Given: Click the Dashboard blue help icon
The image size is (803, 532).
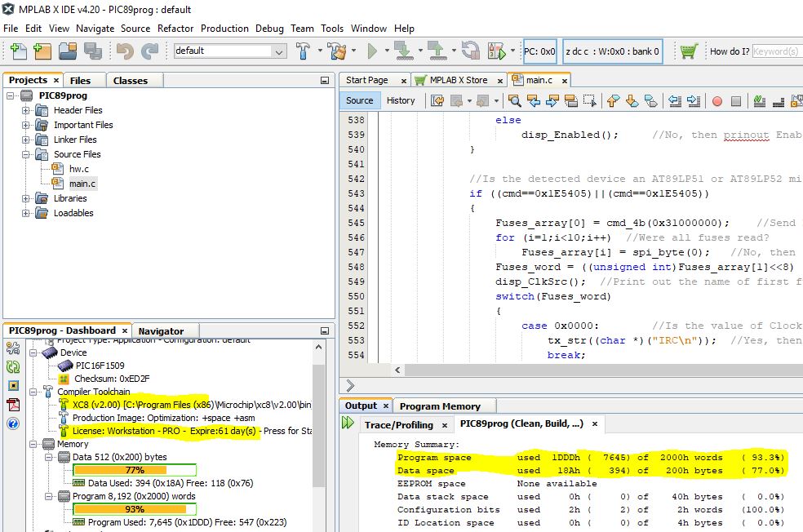Looking at the screenshot, I should (x=13, y=423).
